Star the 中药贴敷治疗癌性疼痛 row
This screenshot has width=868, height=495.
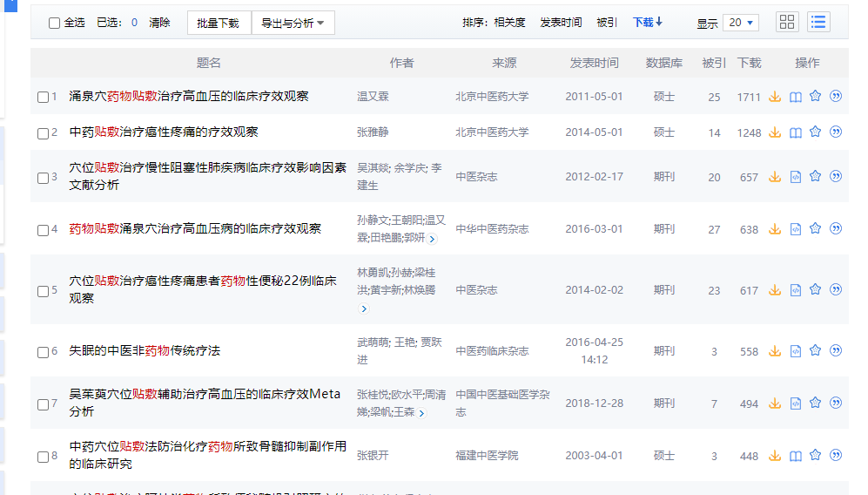coord(816,132)
